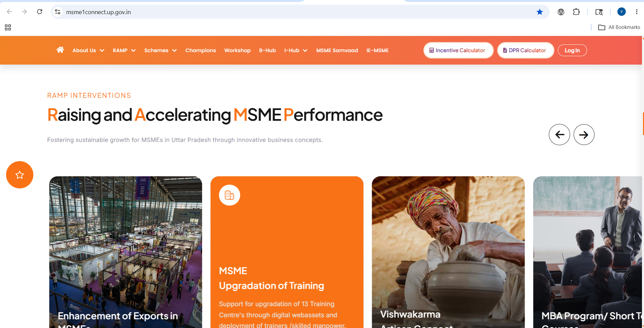Show previous slide with left arrow

coord(559,135)
